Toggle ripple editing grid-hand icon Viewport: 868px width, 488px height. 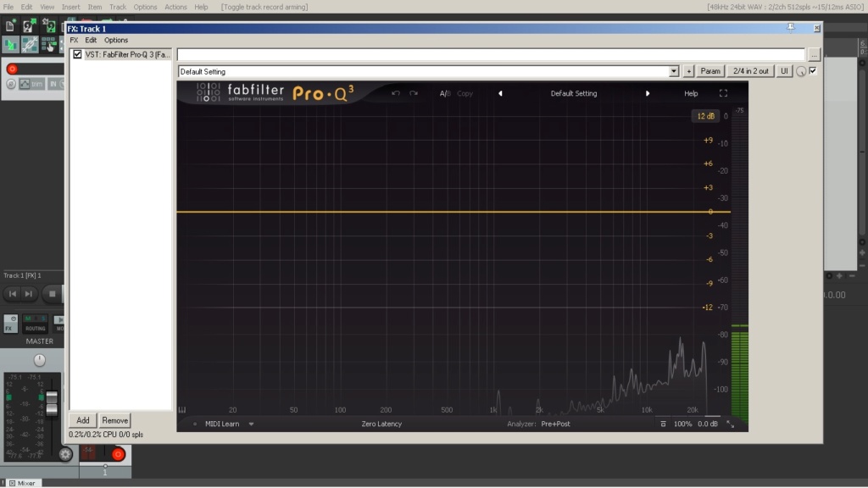[48, 44]
